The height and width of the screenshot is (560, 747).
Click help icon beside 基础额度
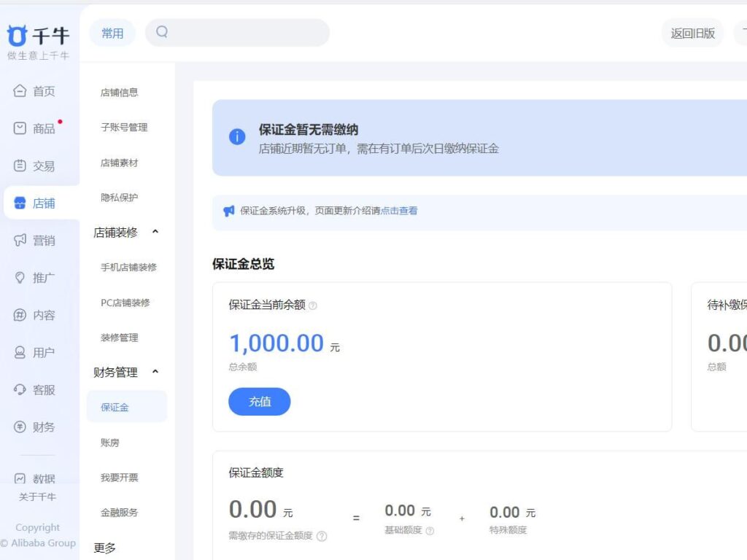(x=430, y=531)
